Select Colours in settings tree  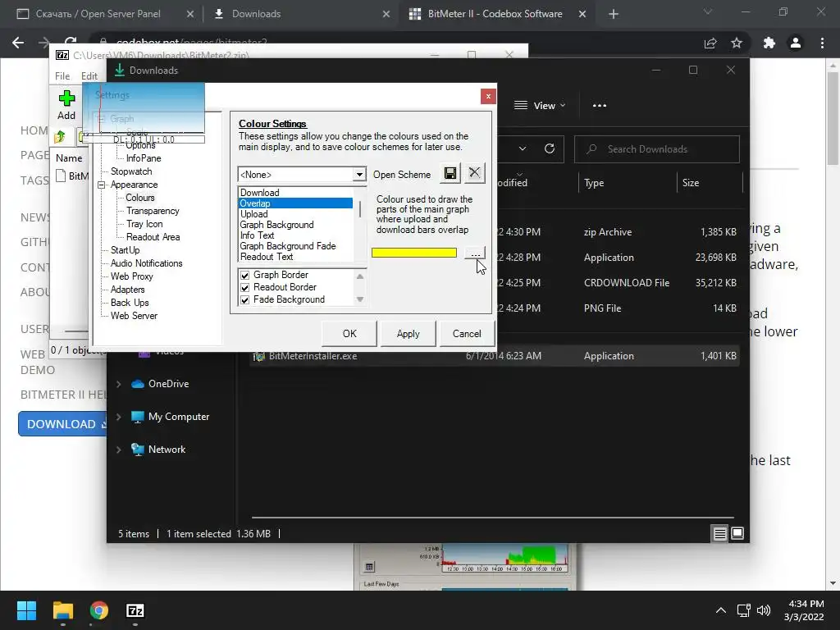139,198
